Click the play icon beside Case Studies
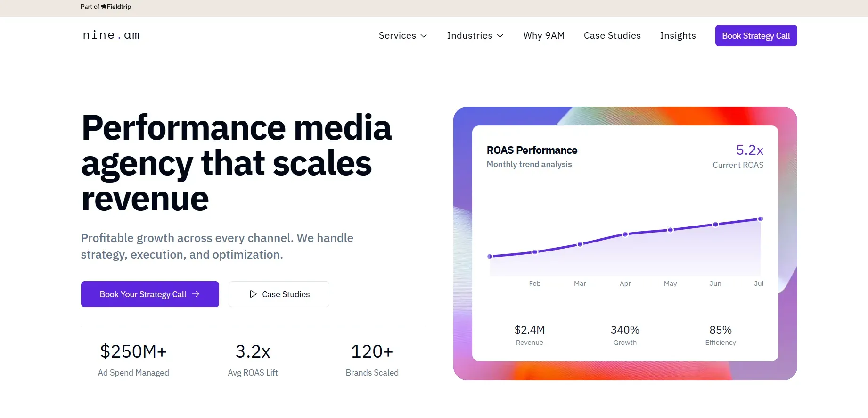 [253, 294]
